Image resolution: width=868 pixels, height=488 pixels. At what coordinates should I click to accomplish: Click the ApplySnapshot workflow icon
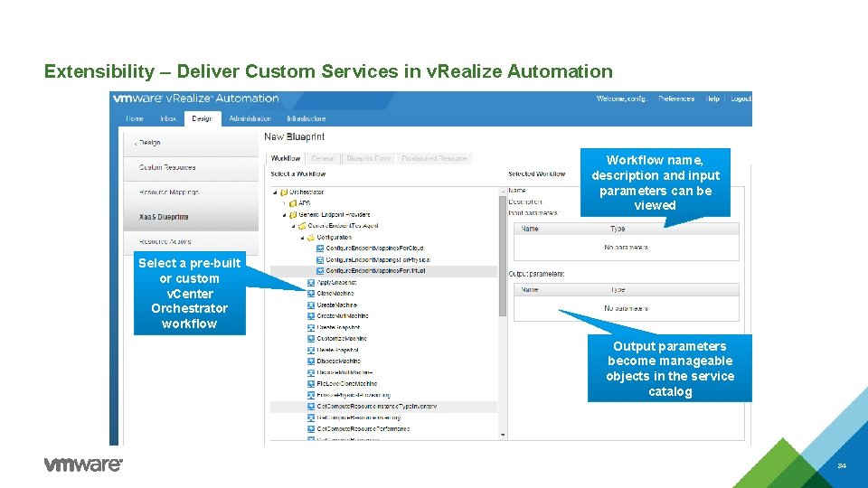pos(311,283)
